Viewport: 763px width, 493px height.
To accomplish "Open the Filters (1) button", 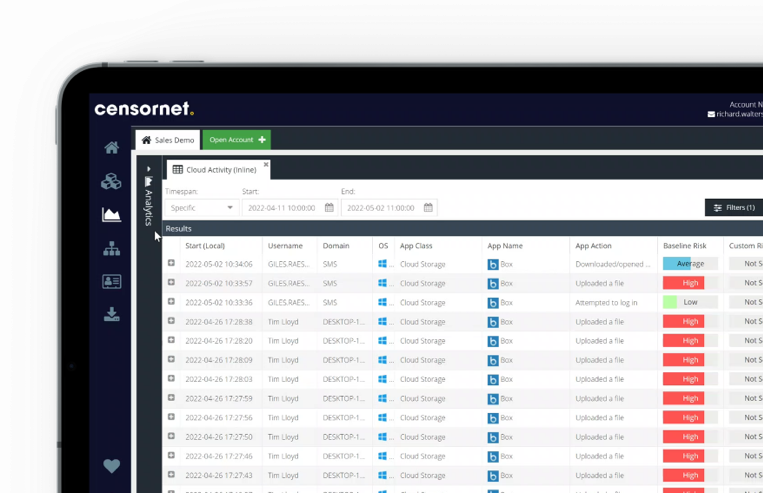I will pyautogui.click(x=733, y=208).
